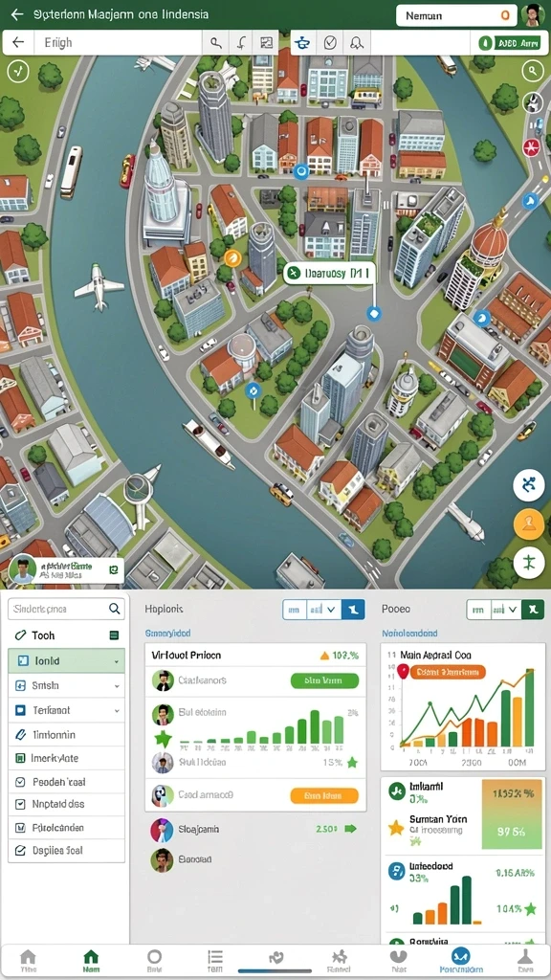This screenshot has width=551, height=980.
Task: Check the Nnptaid des checkbox
Action: (x=20, y=804)
